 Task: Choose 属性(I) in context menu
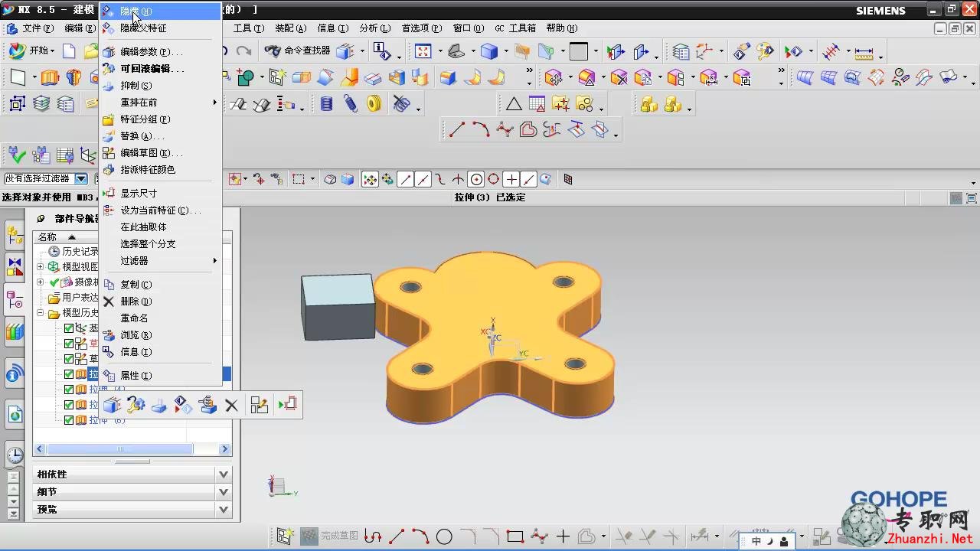coord(160,376)
